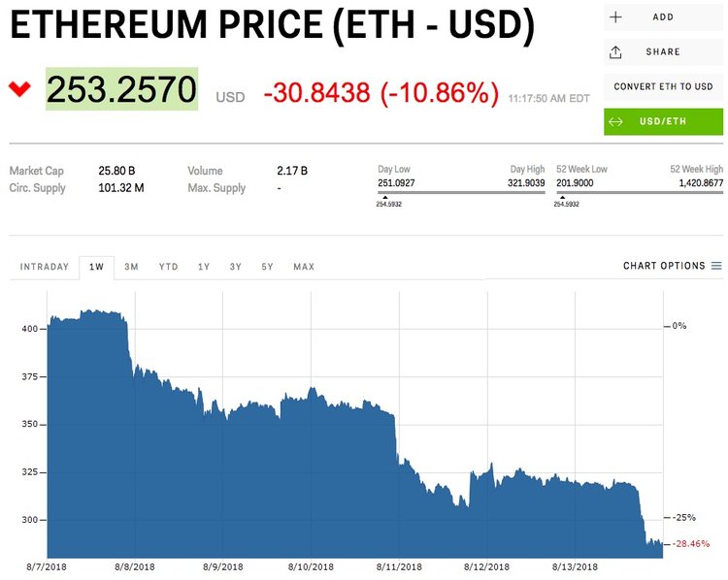Click CONVERT ETH TO USD button
728x580 pixels.
coord(664,86)
